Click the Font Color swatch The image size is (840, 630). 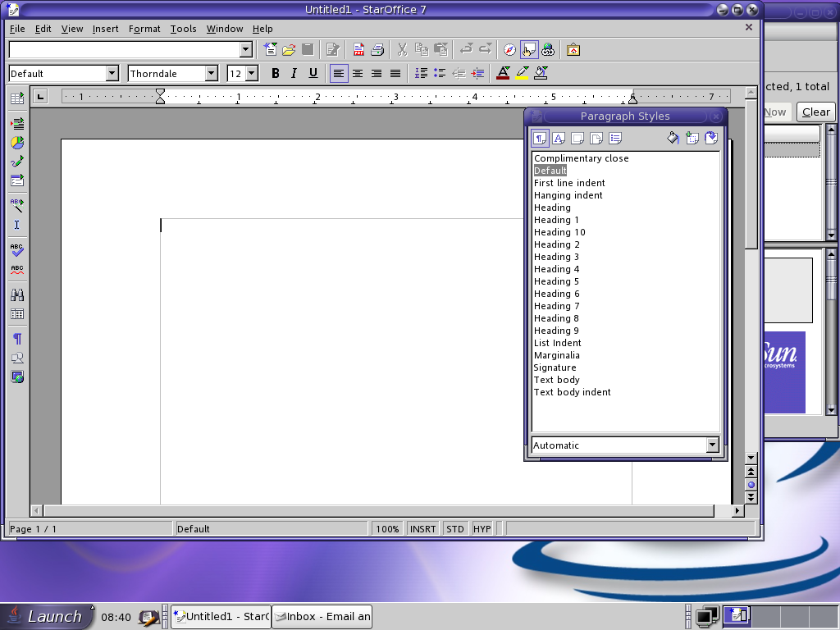pyautogui.click(x=503, y=73)
